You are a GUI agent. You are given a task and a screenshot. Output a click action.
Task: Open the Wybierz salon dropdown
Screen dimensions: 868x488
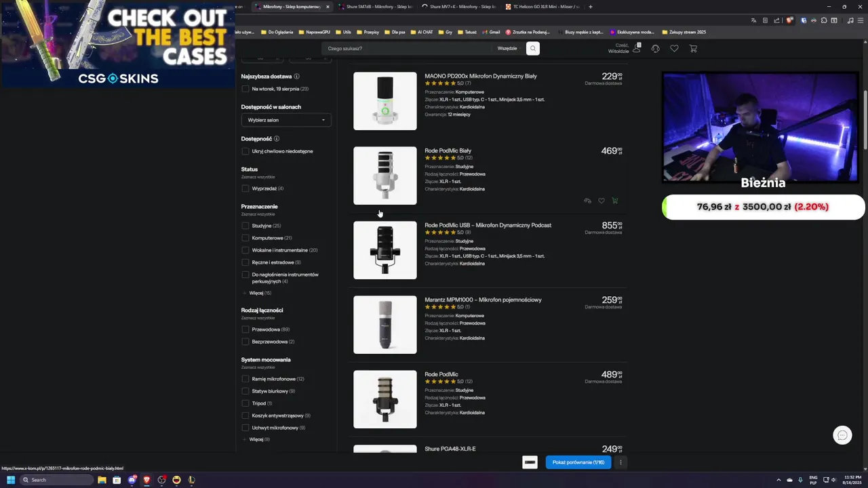coord(286,120)
